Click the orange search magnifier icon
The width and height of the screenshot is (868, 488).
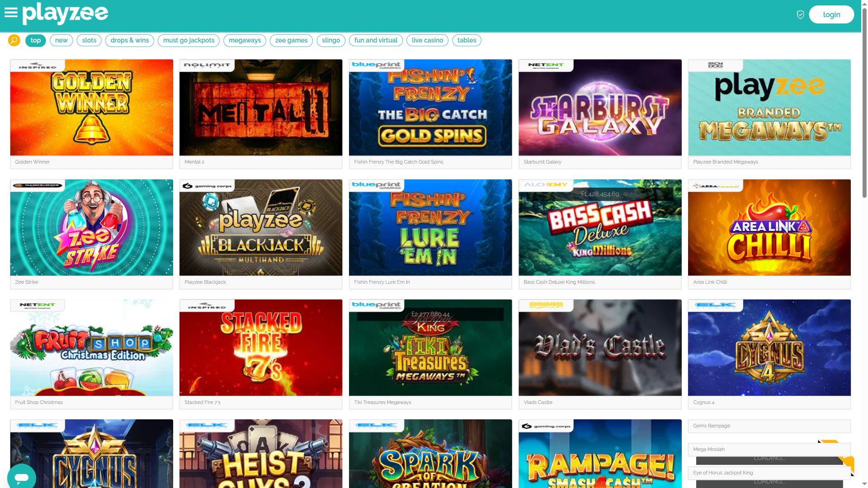pyautogui.click(x=14, y=40)
